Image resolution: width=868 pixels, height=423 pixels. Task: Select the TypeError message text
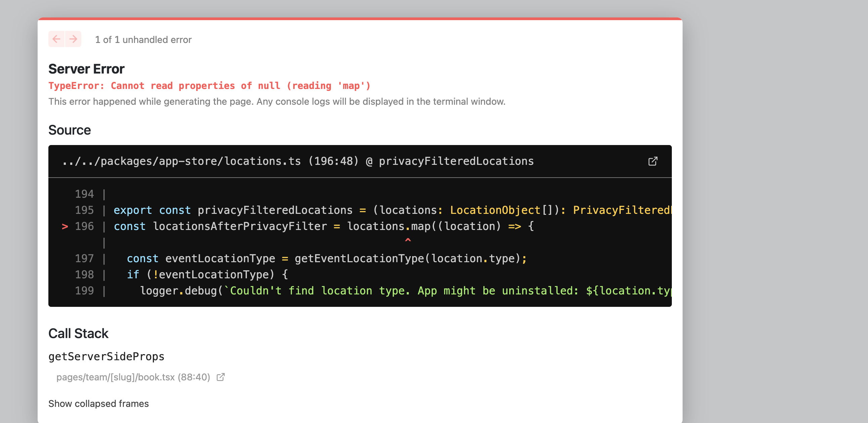[209, 86]
